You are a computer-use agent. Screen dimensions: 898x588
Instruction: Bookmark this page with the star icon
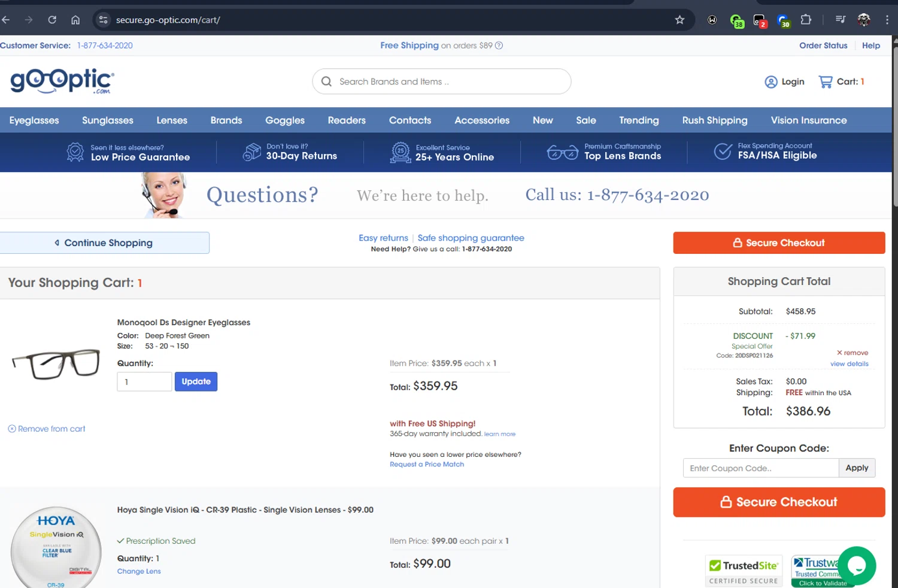[x=679, y=20]
